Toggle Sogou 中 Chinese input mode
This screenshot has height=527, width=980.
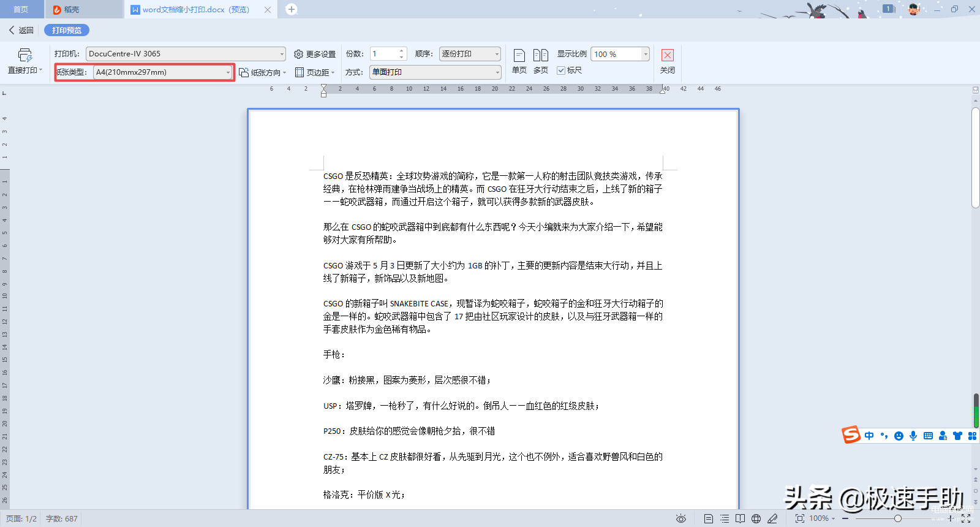(x=869, y=436)
